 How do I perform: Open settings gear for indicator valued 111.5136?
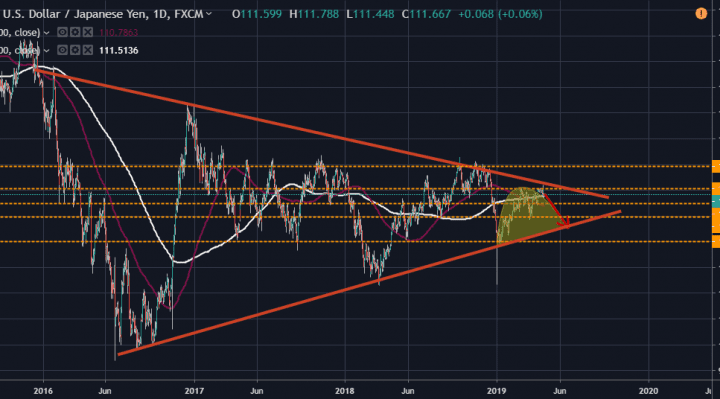click(75, 50)
